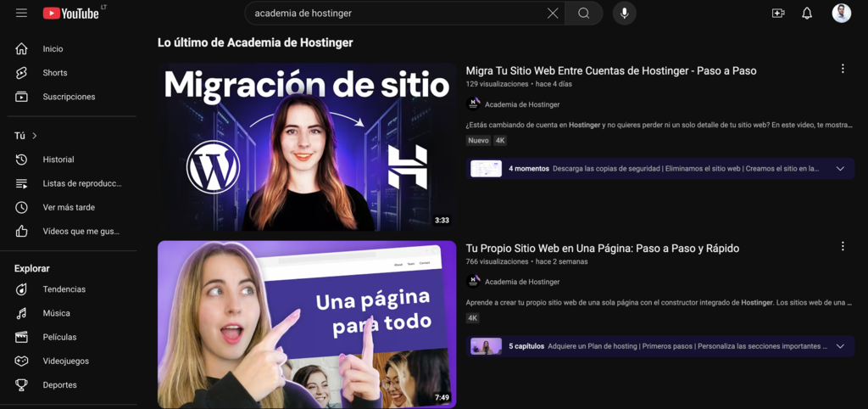Open Academia de Hostinger channel, first video
Screen dimensions: 868x409
point(522,104)
